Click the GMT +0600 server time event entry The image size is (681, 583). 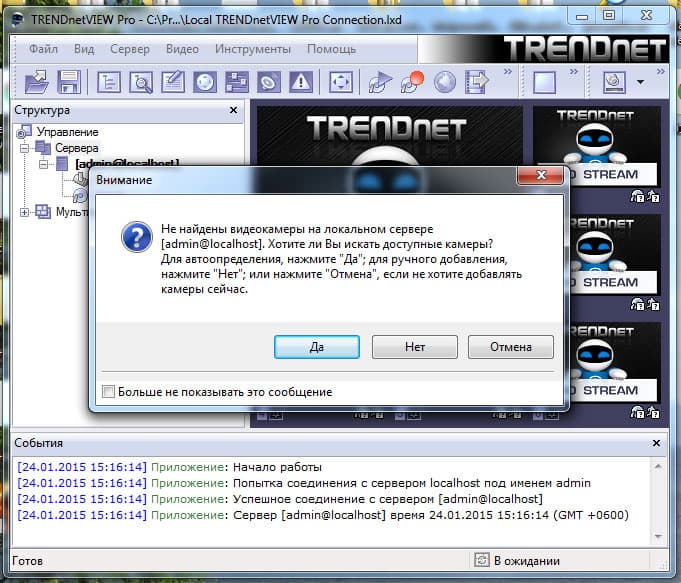coord(323,515)
